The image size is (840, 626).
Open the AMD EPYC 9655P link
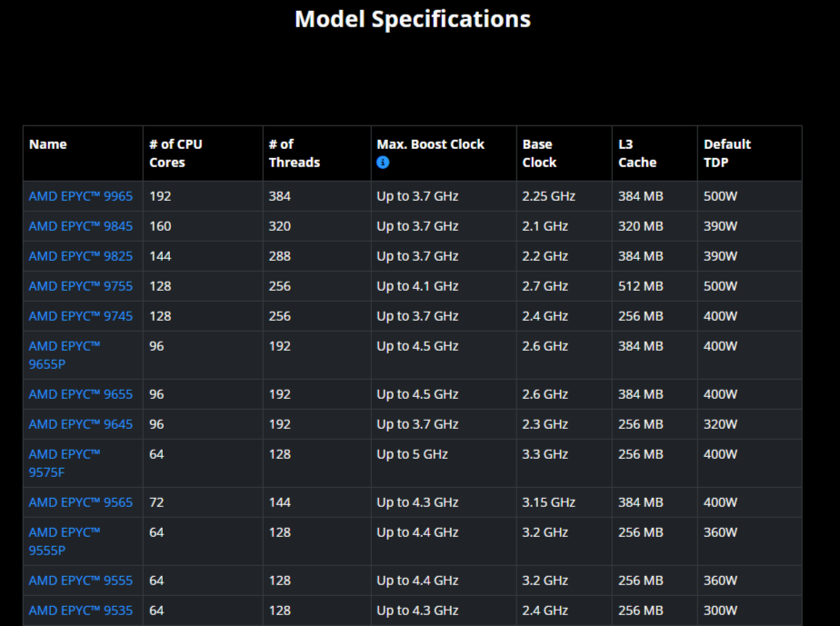64,355
